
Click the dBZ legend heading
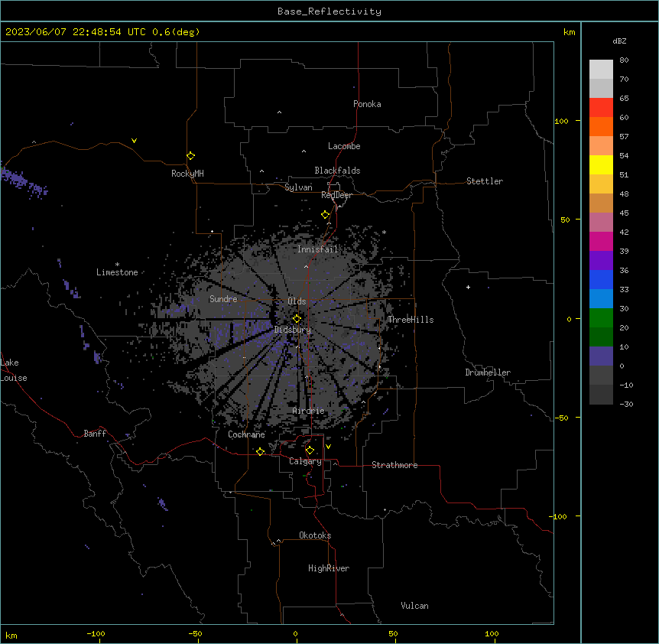click(x=619, y=41)
